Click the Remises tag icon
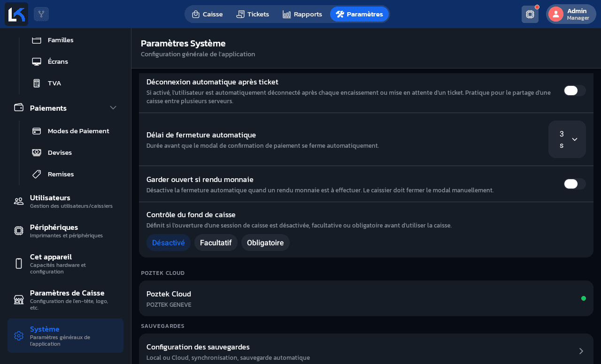 [37, 174]
